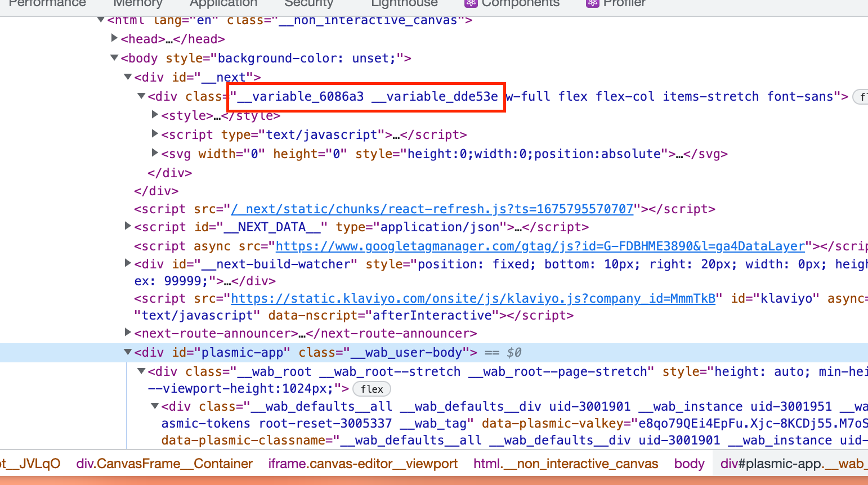Switch to the Security tab
The image size is (868, 485).
click(x=308, y=3)
